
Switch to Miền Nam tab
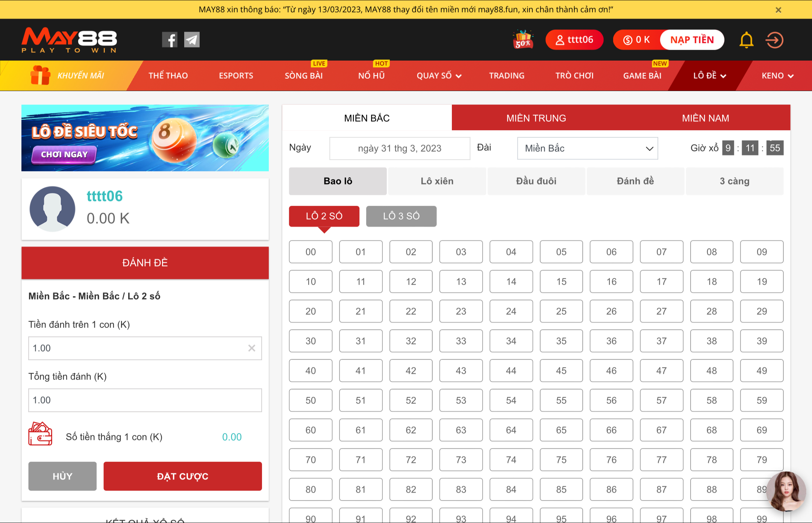[706, 118]
